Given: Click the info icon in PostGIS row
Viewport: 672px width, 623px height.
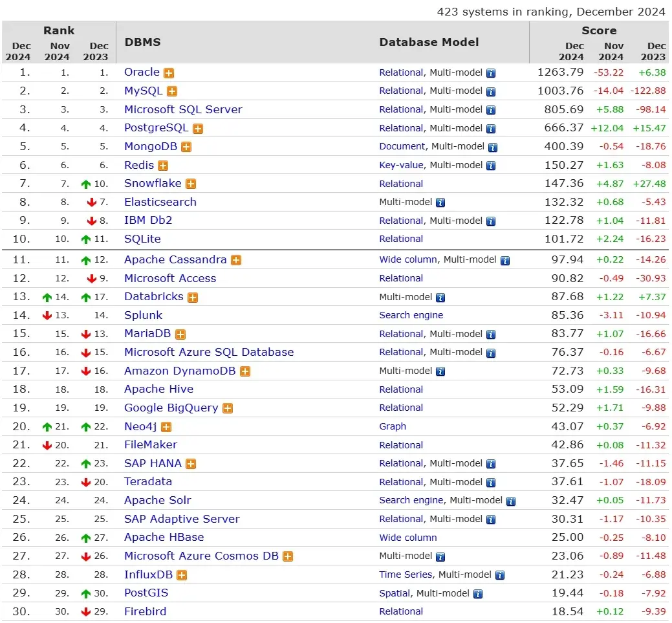Looking at the screenshot, I should coord(478,594).
